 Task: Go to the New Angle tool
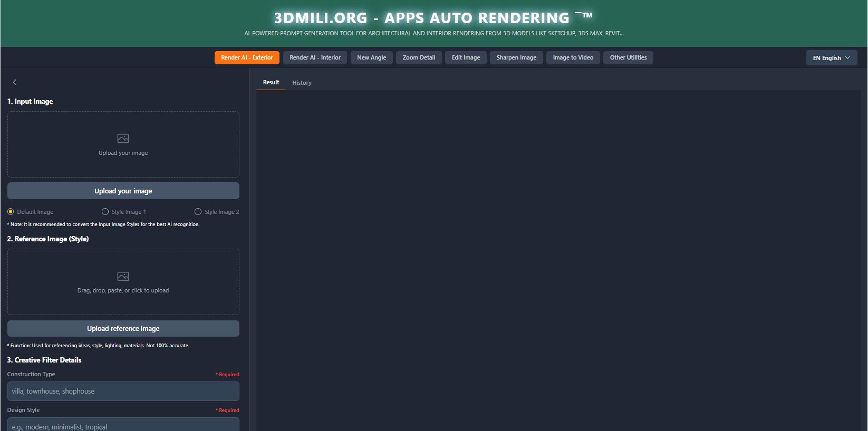click(x=371, y=58)
